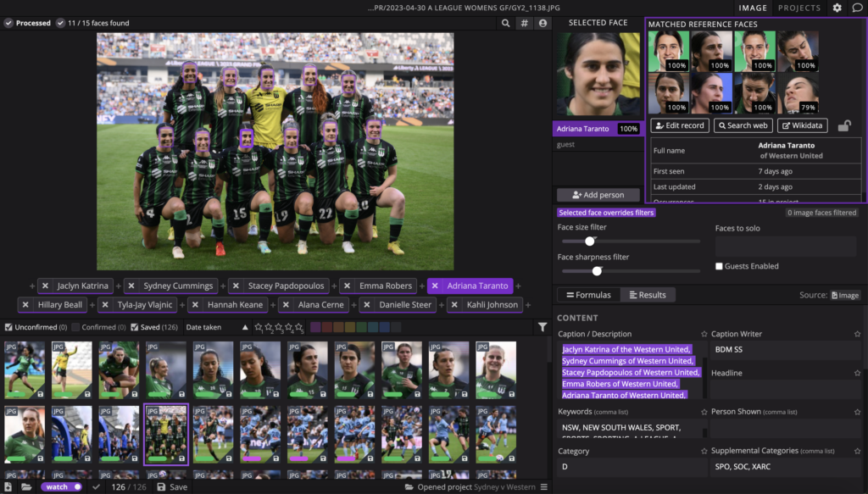The image size is (868, 494).
Task: Switch to the Formulas tab
Action: tap(587, 295)
